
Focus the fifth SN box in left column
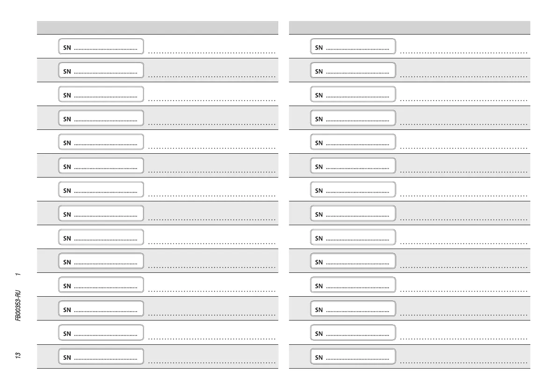pyautogui.click(x=101, y=142)
